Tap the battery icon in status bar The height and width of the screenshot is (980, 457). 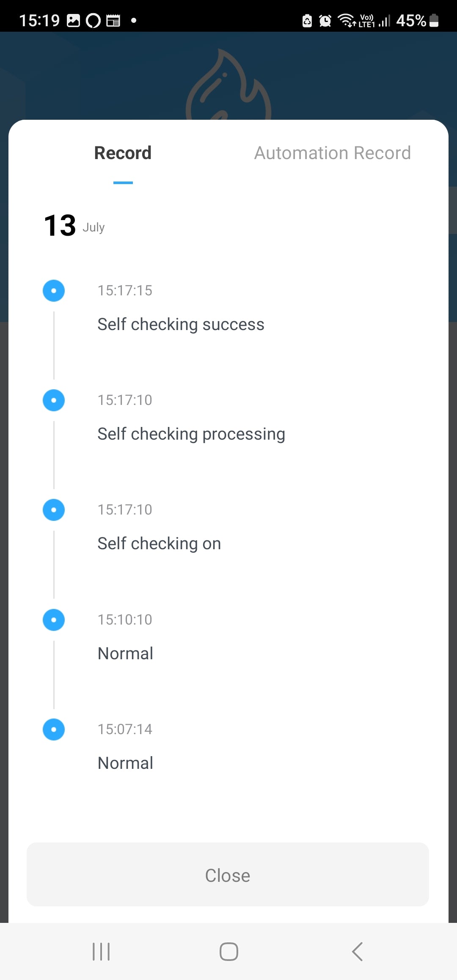[434, 20]
